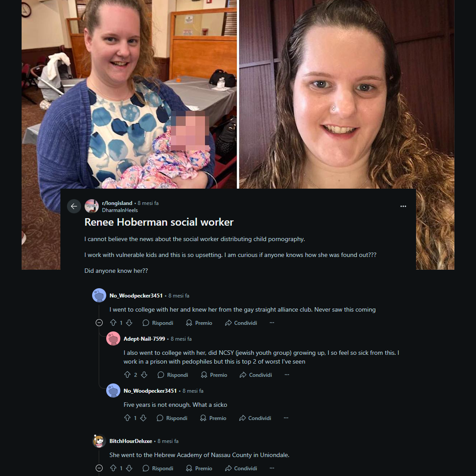Open the r/longisland subreddit link
Screen dimensions: 476x476
(117, 203)
